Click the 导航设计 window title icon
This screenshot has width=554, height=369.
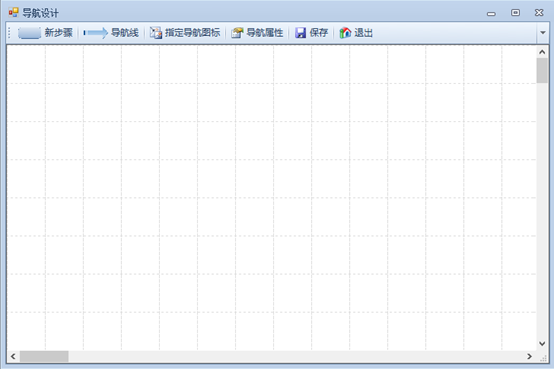click(x=13, y=13)
